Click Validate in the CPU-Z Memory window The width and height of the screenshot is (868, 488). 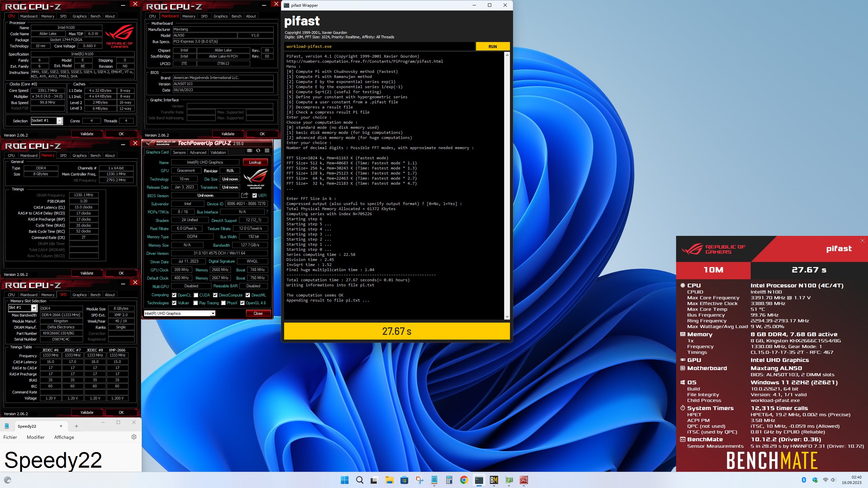[87, 273]
